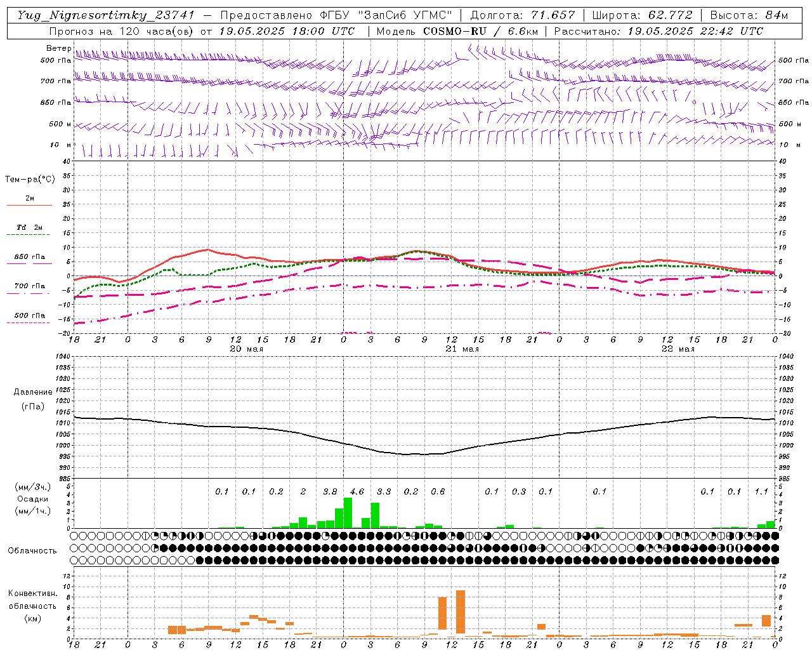Click the (мм/3ч.) unit label
This screenshot has height=650, width=812.
(x=33, y=487)
